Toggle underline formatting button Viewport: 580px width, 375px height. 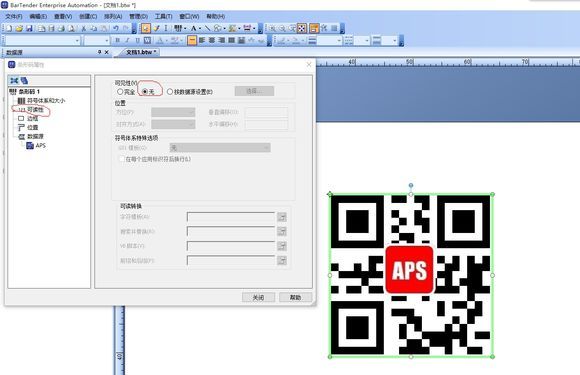(x=138, y=40)
